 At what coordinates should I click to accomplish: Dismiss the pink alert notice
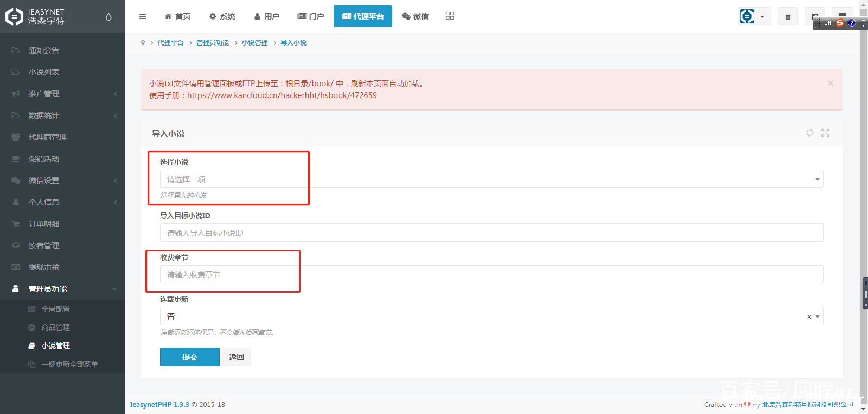[x=831, y=83]
